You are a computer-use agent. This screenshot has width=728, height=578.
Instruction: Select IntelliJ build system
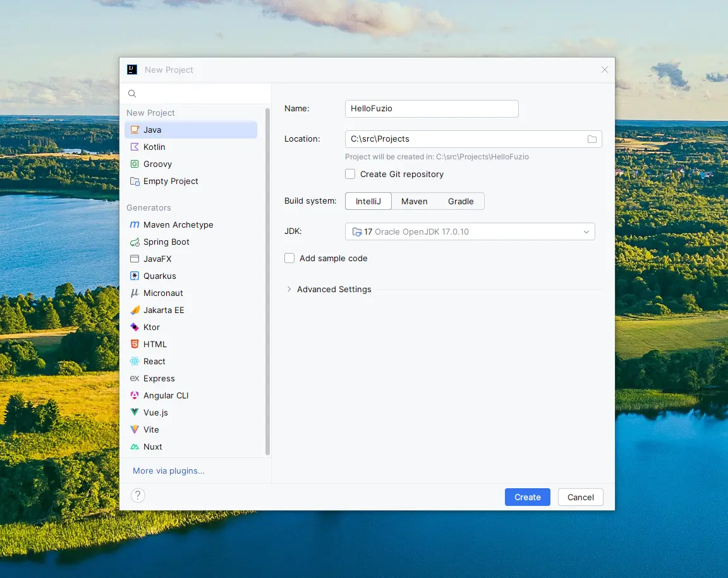(x=368, y=201)
